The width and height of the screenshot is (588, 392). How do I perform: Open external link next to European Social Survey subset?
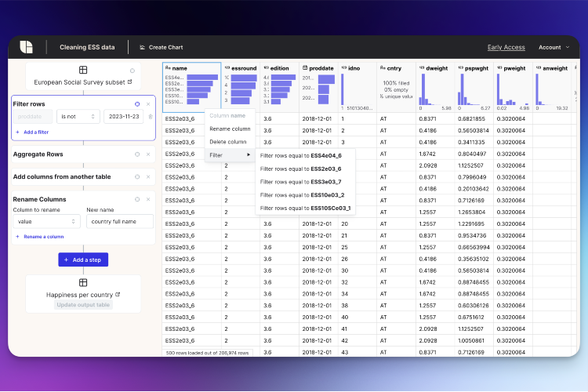coord(129,82)
